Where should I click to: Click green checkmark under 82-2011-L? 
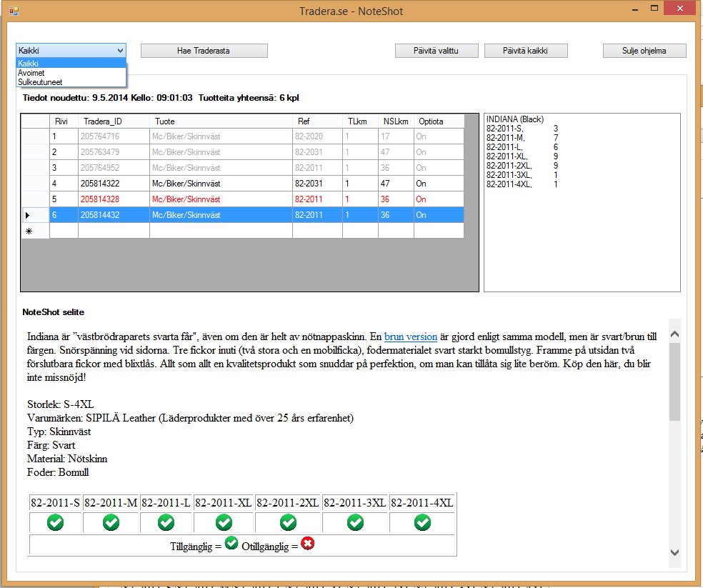(x=166, y=522)
